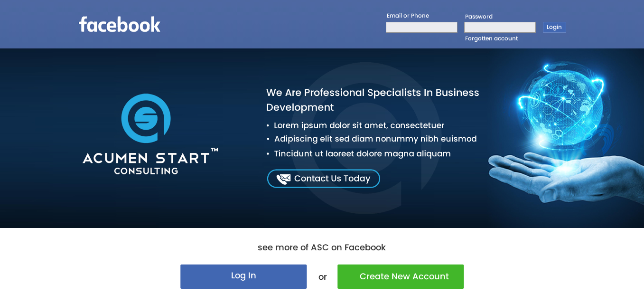Click the Contact Us Today button label
Screen dimensions: 644x304
[332, 179]
